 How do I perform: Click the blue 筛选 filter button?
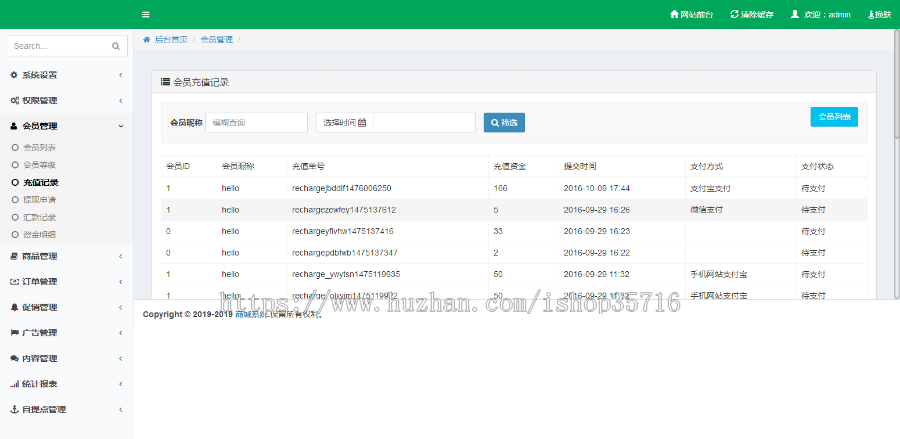tap(504, 122)
